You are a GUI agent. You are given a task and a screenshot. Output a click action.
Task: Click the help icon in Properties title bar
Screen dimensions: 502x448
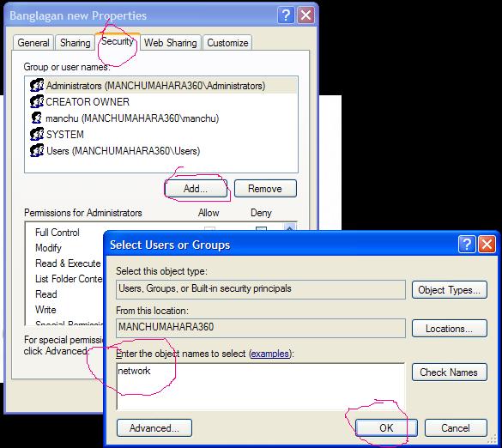pos(286,15)
